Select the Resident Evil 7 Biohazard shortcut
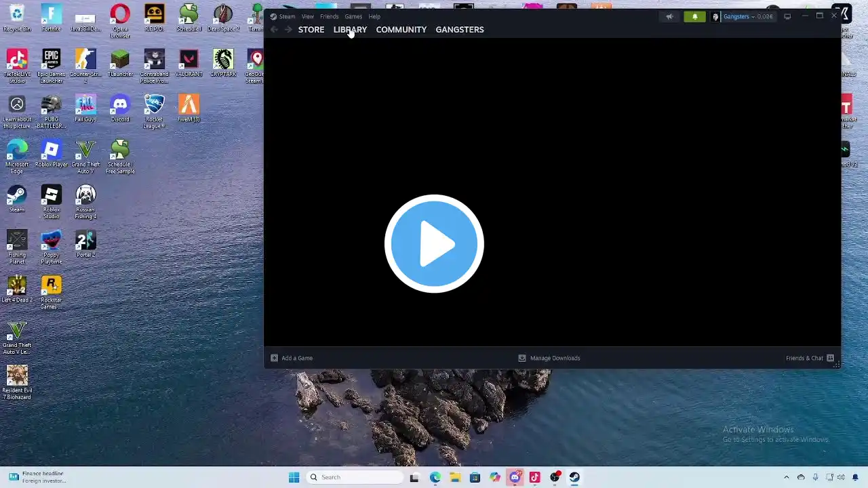The image size is (868, 488). (17, 383)
